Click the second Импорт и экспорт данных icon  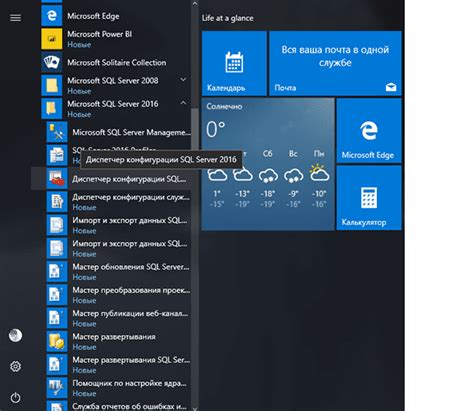[x=57, y=248]
